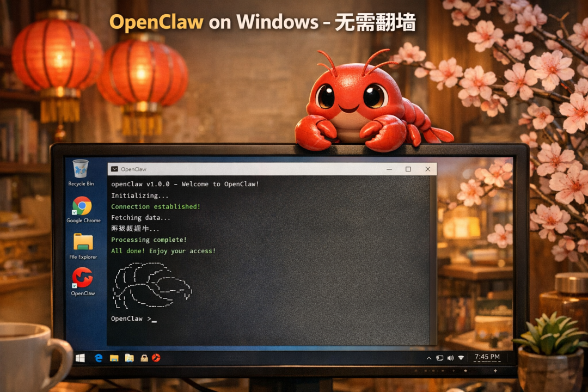Screen dimensions: 588x392
Task: Maximize the OpenClaw terminal window
Action: pos(408,169)
